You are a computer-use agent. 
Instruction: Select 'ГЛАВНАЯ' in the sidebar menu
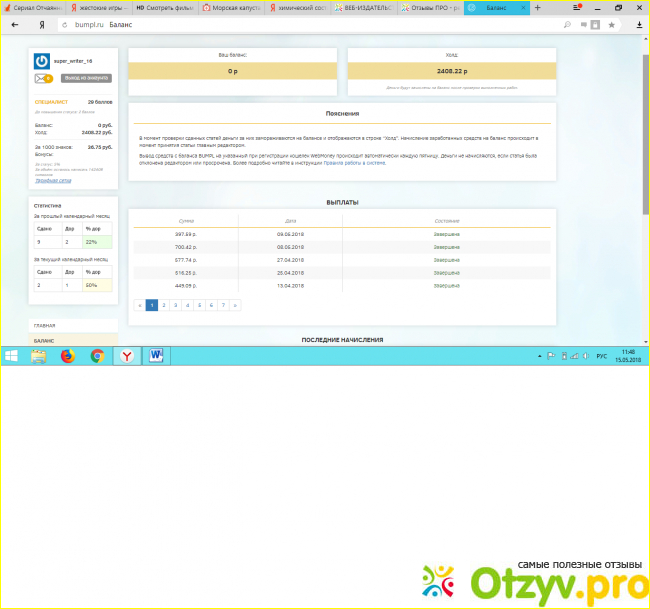(45, 326)
